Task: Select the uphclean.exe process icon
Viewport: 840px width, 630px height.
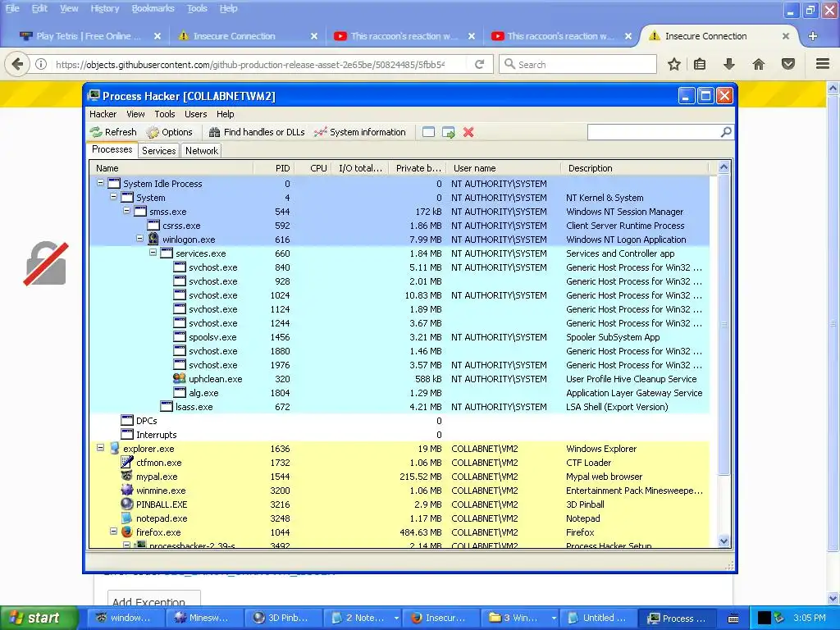Action: pos(180,378)
